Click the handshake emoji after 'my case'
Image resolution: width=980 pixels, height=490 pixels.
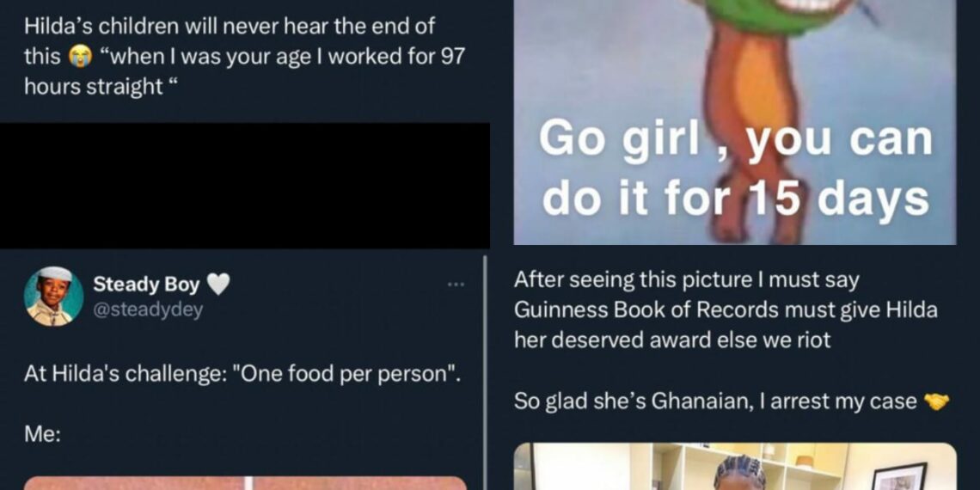[935, 401]
